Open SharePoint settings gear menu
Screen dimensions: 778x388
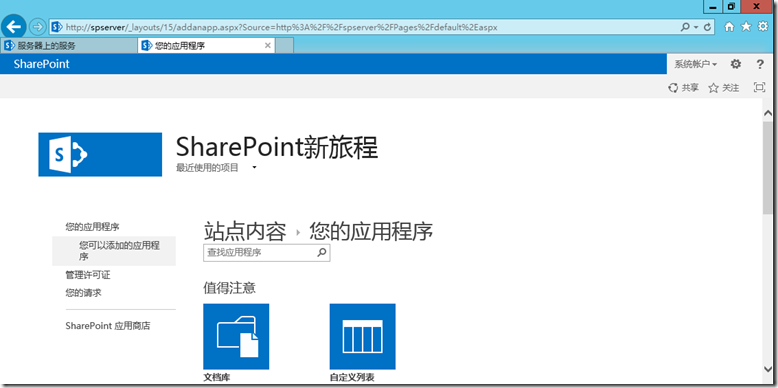pyautogui.click(x=736, y=64)
